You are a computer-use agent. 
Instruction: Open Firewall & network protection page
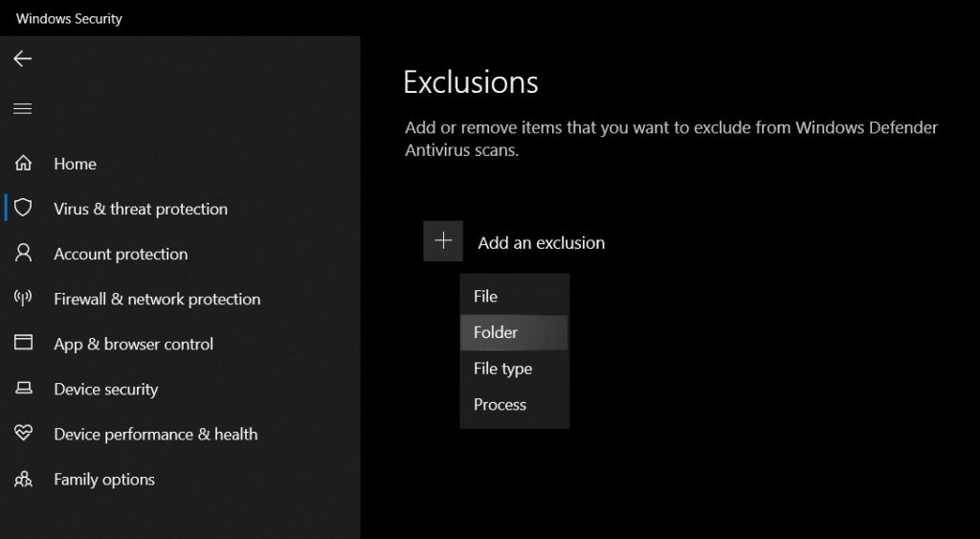coord(157,299)
